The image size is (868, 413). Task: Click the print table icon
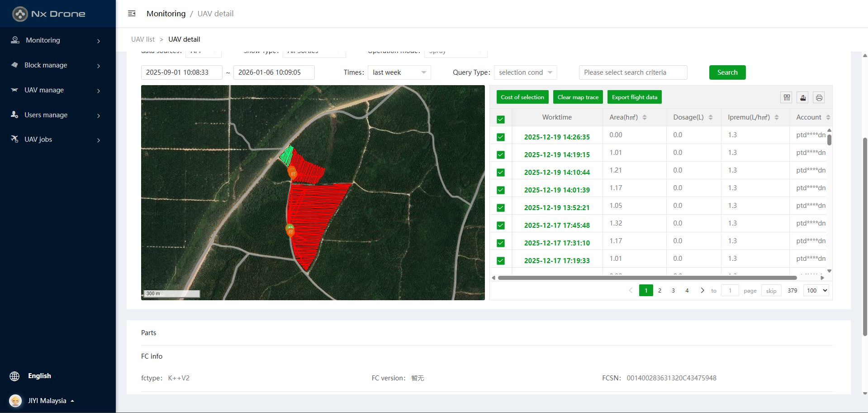819,97
